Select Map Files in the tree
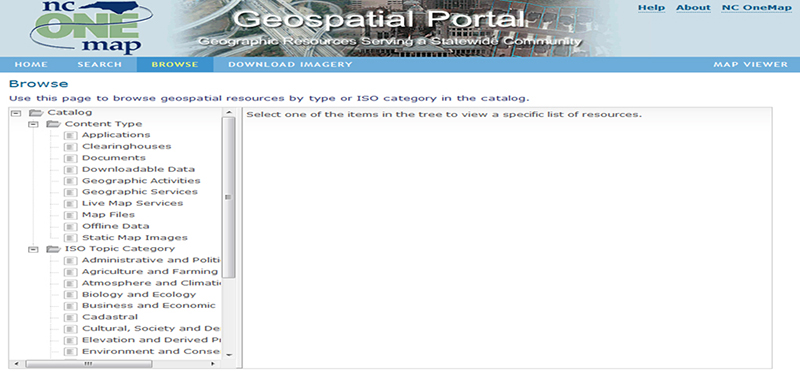Image resolution: width=800 pixels, height=372 pixels. pos(108,215)
